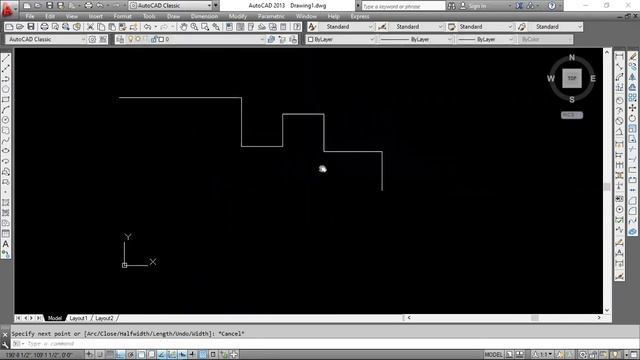The image size is (640, 360).
Task: Click the Plot printer icon in standard toolbar
Action: 44,27
